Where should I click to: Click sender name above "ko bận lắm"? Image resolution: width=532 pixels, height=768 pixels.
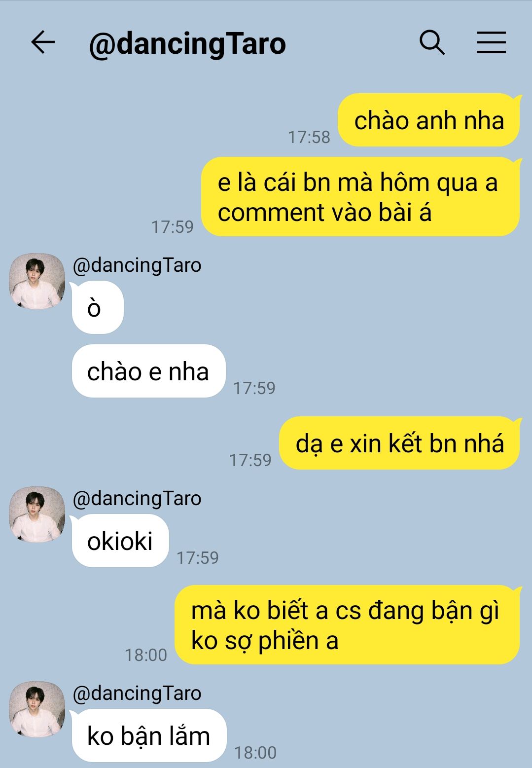(x=137, y=694)
